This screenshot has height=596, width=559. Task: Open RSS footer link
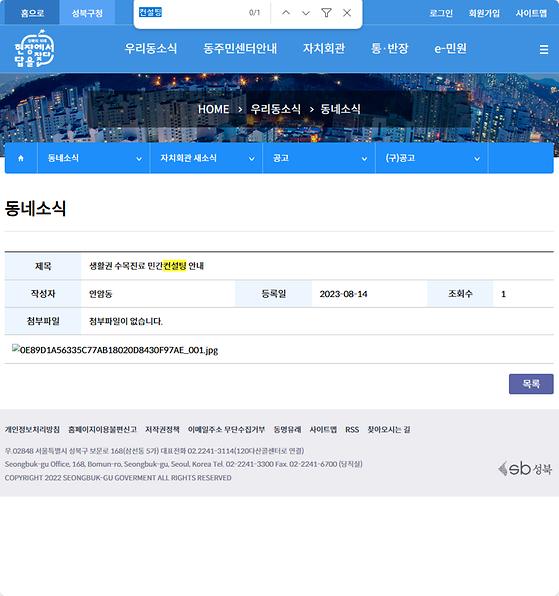pos(352,430)
